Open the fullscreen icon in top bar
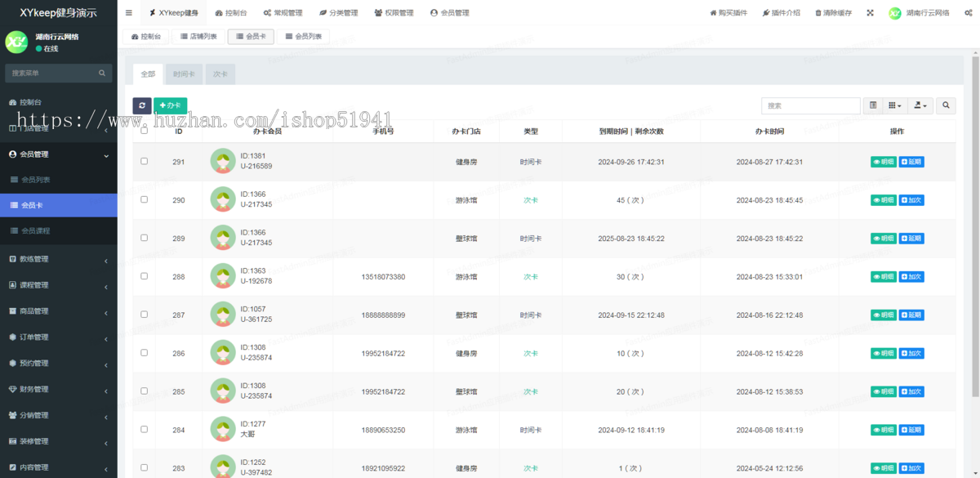 pyautogui.click(x=870, y=13)
